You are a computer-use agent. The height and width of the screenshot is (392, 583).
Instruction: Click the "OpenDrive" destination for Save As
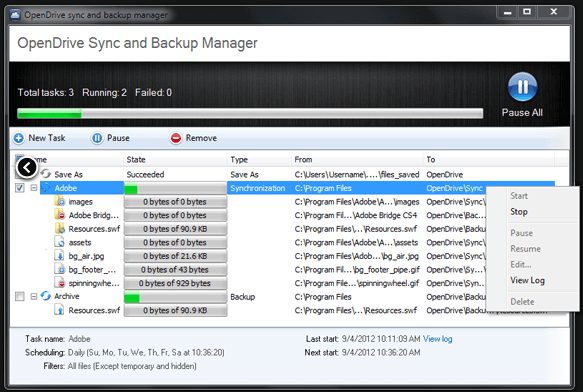pos(445,174)
